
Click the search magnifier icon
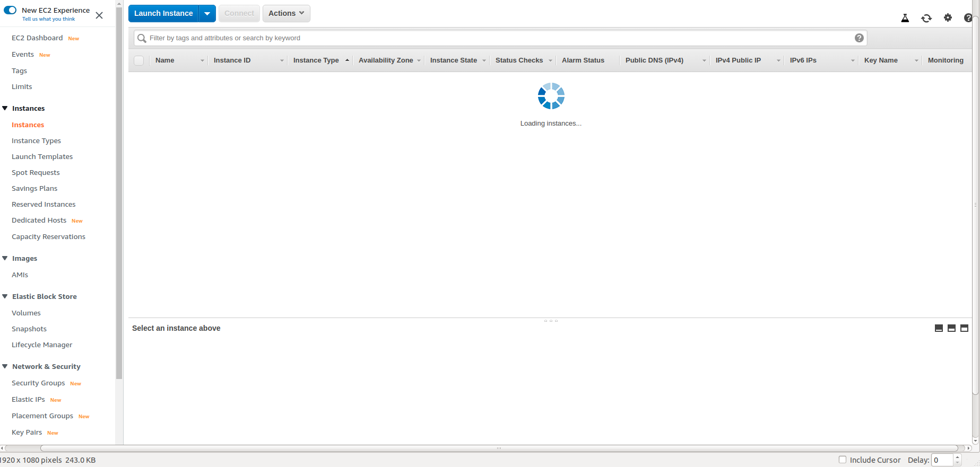pyautogui.click(x=142, y=38)
